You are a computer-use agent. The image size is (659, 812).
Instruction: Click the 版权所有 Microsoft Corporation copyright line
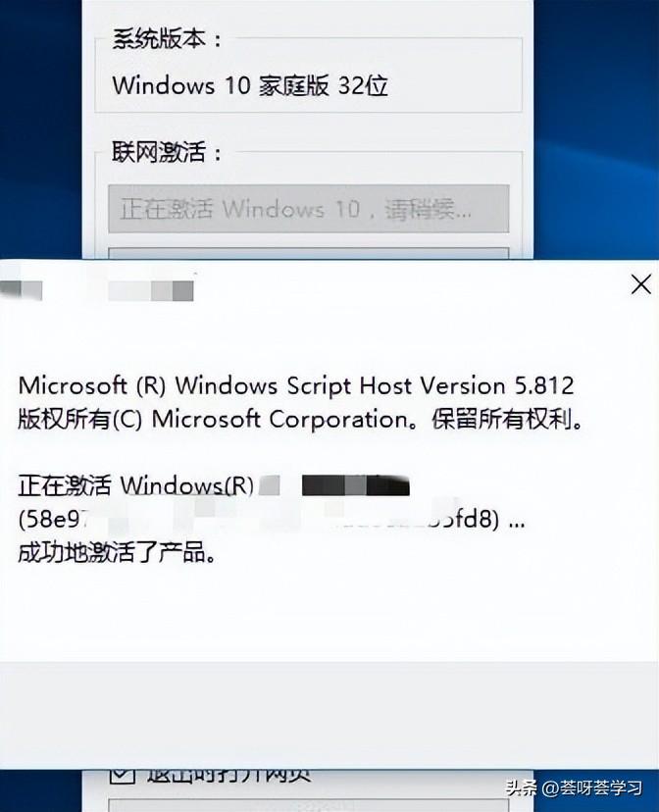pyautogui.click(x=300, y=420)
